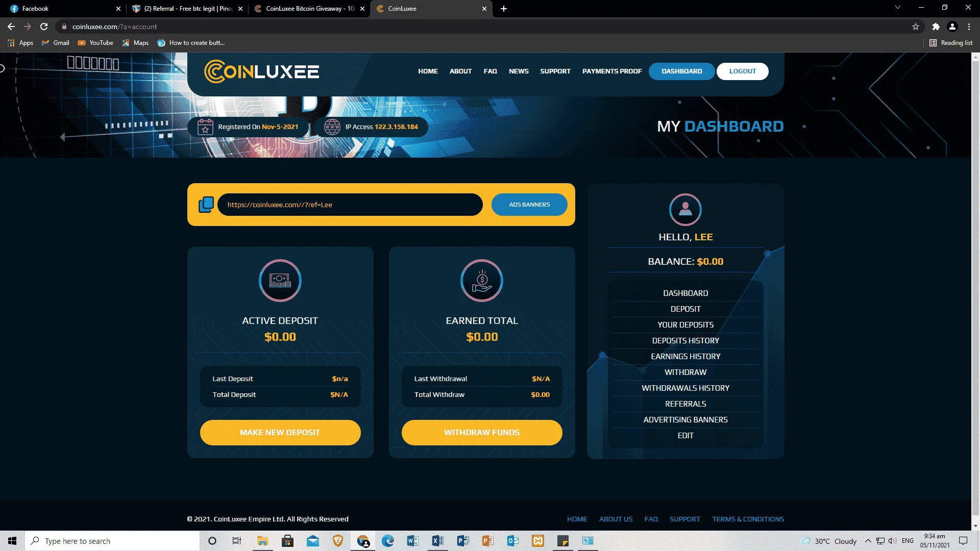Open the Chrome extensions puzzle icon
The image size is (980, 551).
(936, 27)
